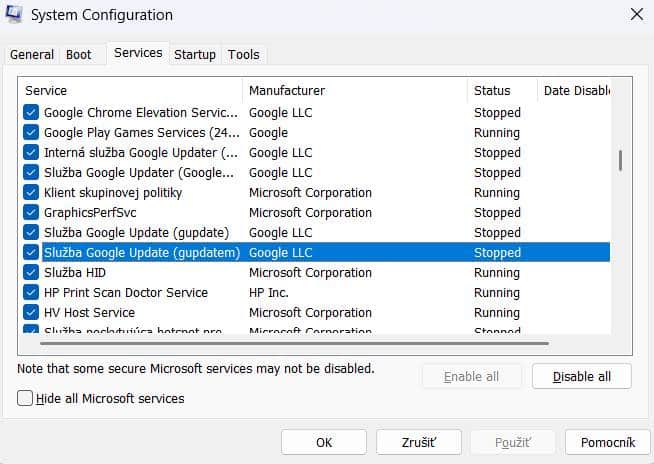Click the Disable all button
The image size is (654, 464).
pos(581,376)
